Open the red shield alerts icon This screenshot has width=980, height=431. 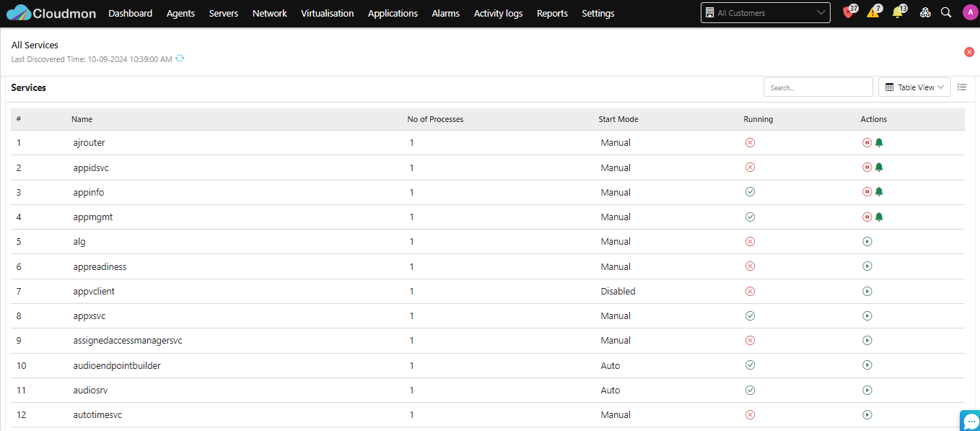(849, 13)
